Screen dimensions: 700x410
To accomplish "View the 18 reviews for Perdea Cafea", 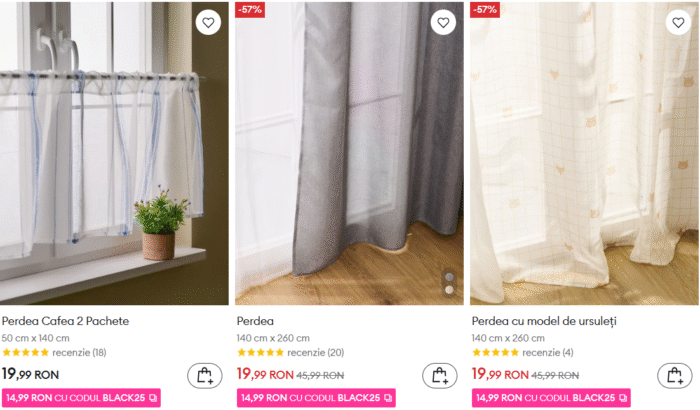I will tap(79, 352).
